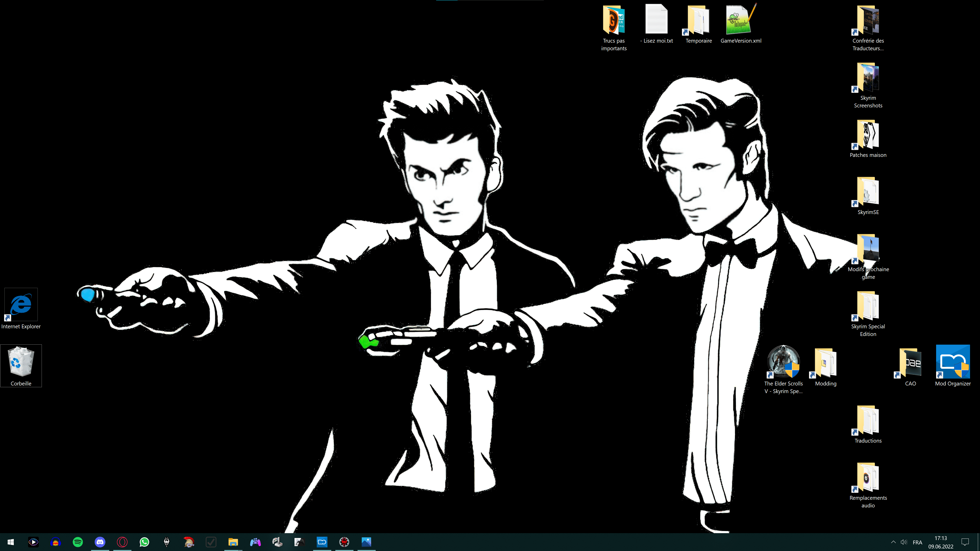Viewport: 980px width, 551px height.
Task: Switch to Discord in the taskbar
Action: coord(100,542)
